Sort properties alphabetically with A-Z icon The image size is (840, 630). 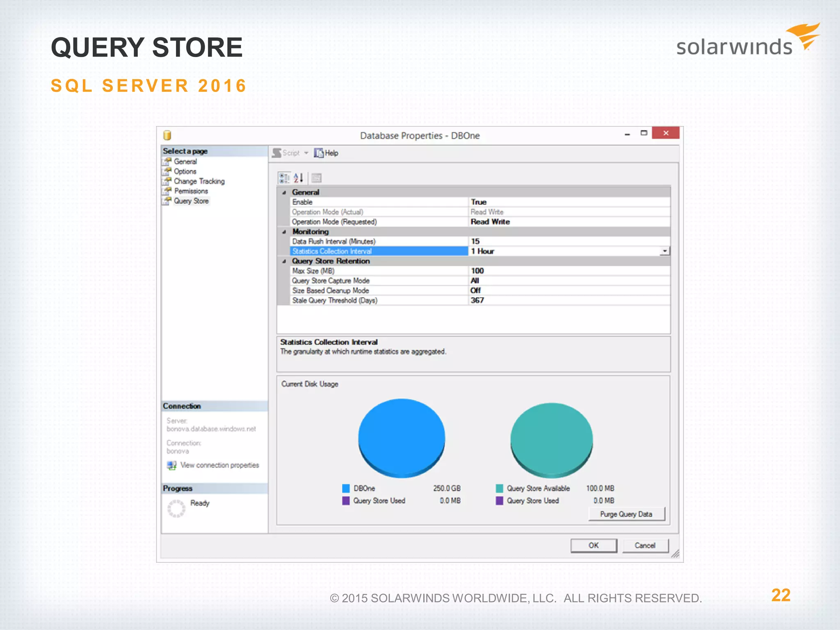(298, 178)
